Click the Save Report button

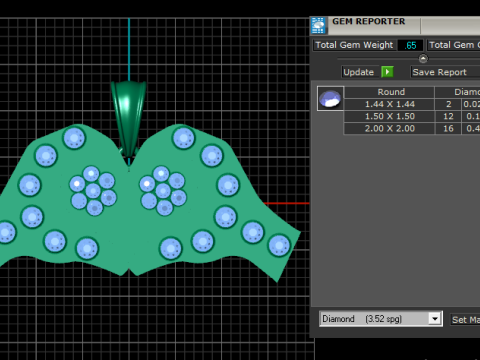(x=445, y=72)
